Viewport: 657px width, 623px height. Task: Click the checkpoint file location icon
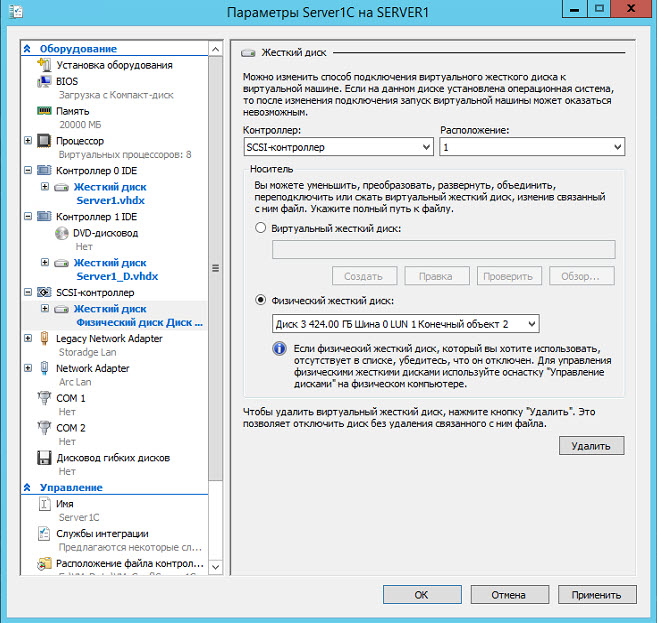[44, 564]
